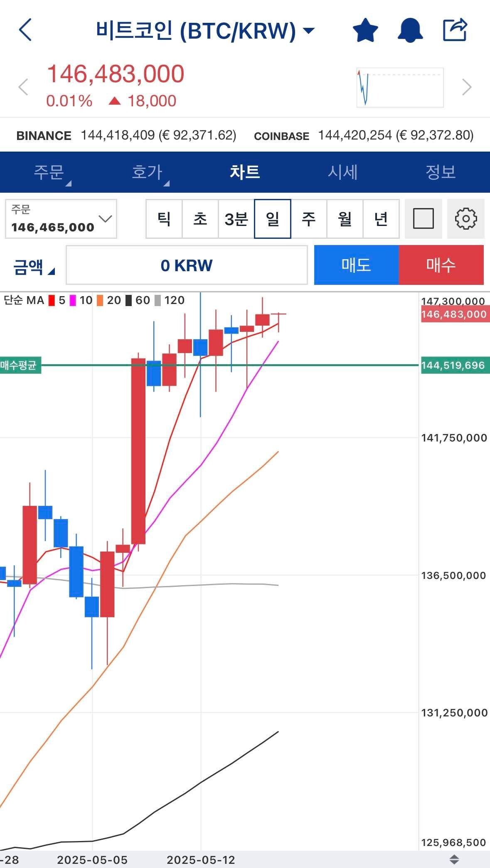Image resolution: width=490 pixels, height=868 pixels.
Task: Switch to the 호가 tab
Action: (x=147, y=172)
